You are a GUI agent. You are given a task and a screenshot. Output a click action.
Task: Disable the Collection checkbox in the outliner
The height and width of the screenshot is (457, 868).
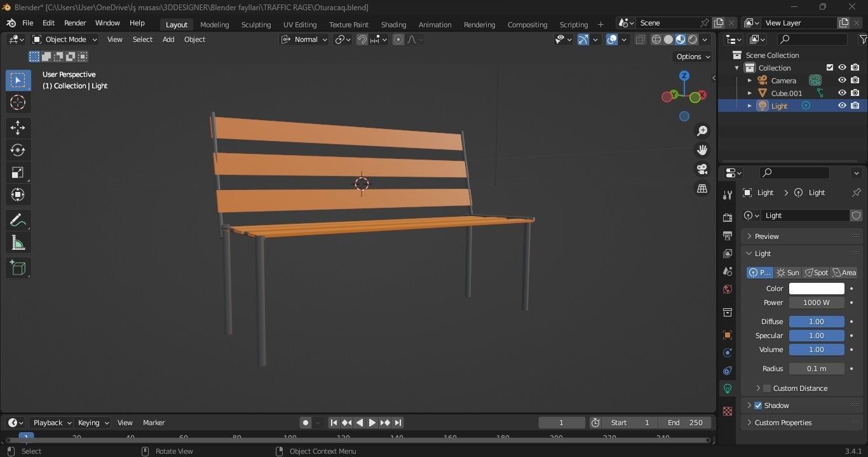pos(830,67)
